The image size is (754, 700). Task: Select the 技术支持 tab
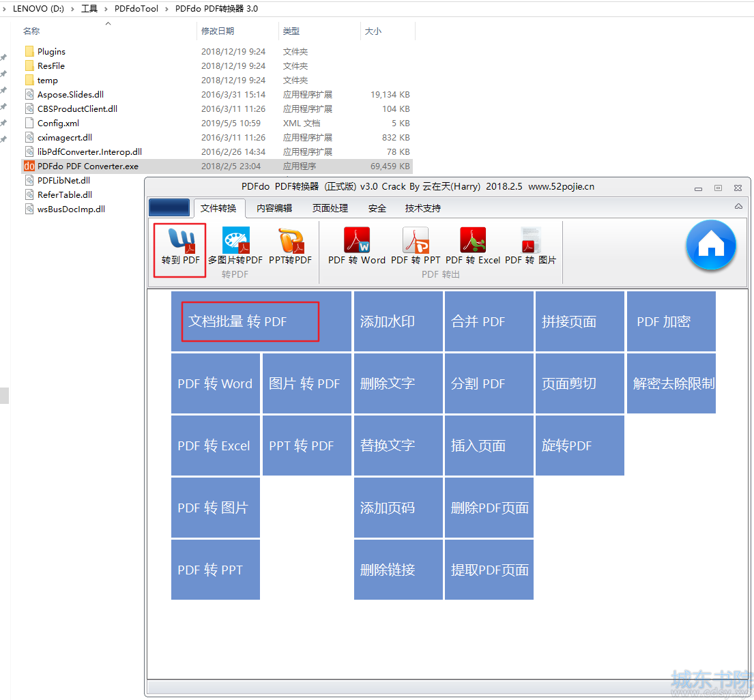pyautogui.click(x=422, y=208)
